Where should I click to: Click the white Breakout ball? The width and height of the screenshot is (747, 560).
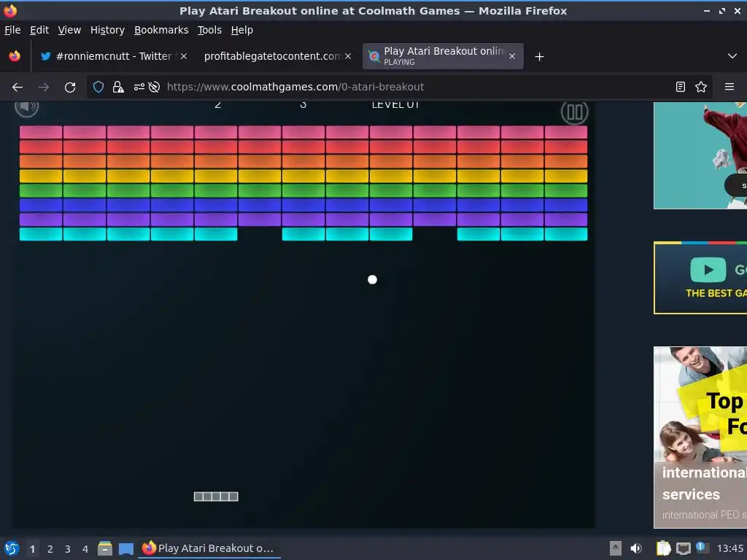pyautogui.click(x=373, y=279)
